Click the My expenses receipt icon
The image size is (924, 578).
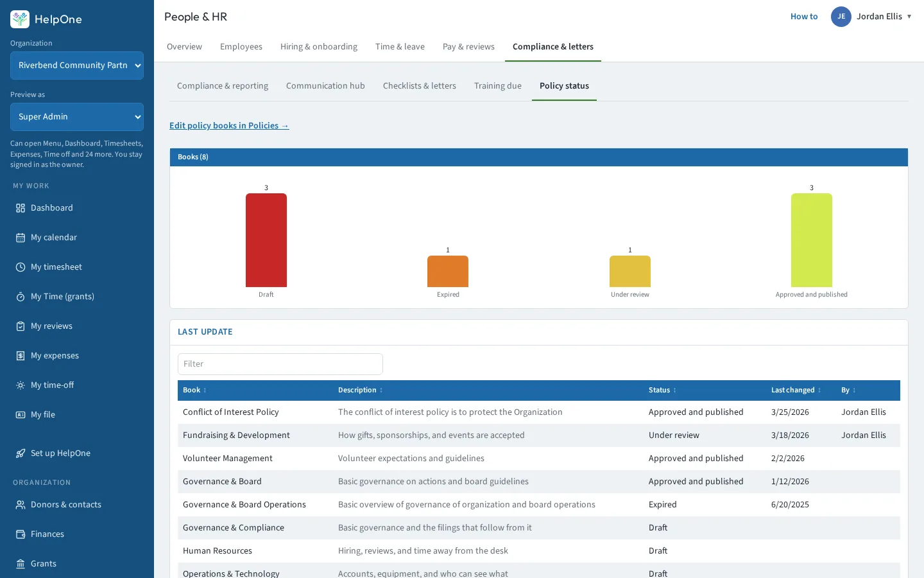[x=21, y=356]
